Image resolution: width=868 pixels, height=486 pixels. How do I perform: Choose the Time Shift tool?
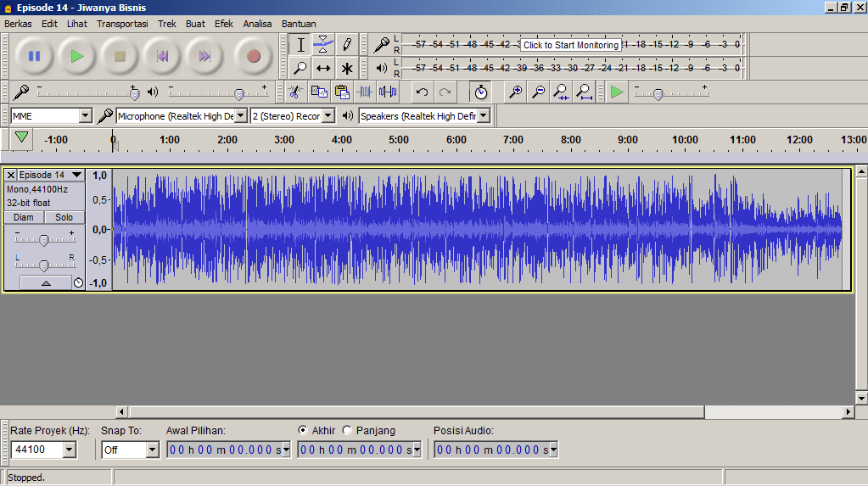click(x=323, y=68)
